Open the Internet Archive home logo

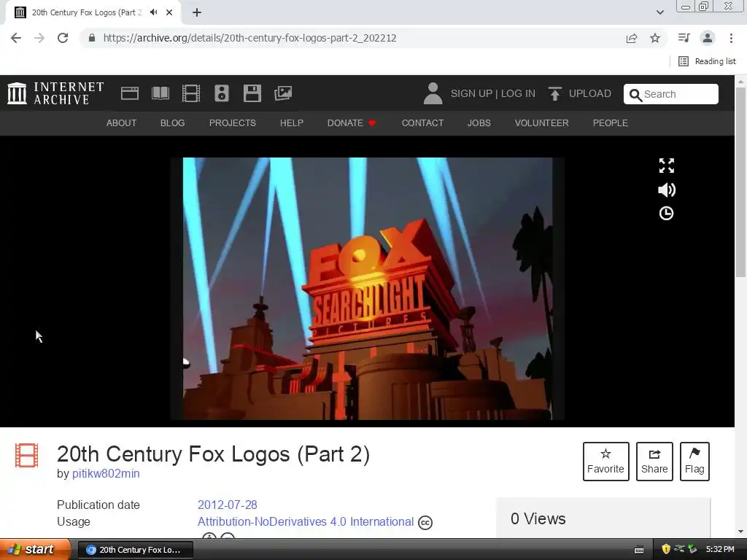click(55, 93)
